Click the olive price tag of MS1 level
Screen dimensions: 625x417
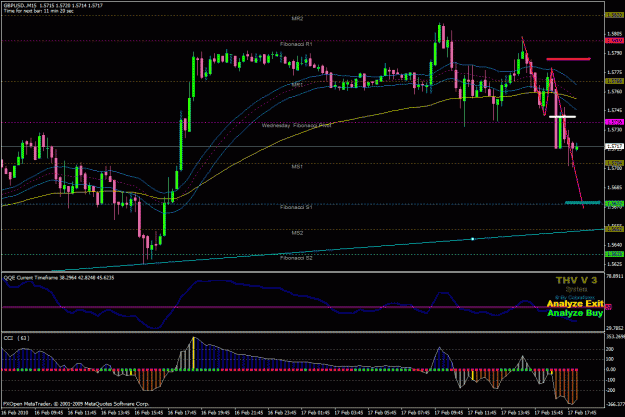(614, 163)
